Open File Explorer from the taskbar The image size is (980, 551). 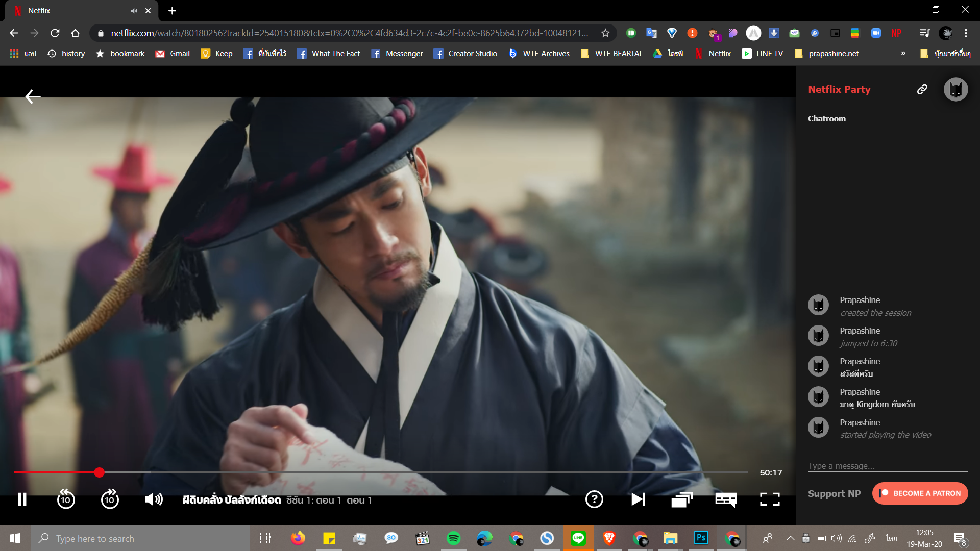coord(670,538)
